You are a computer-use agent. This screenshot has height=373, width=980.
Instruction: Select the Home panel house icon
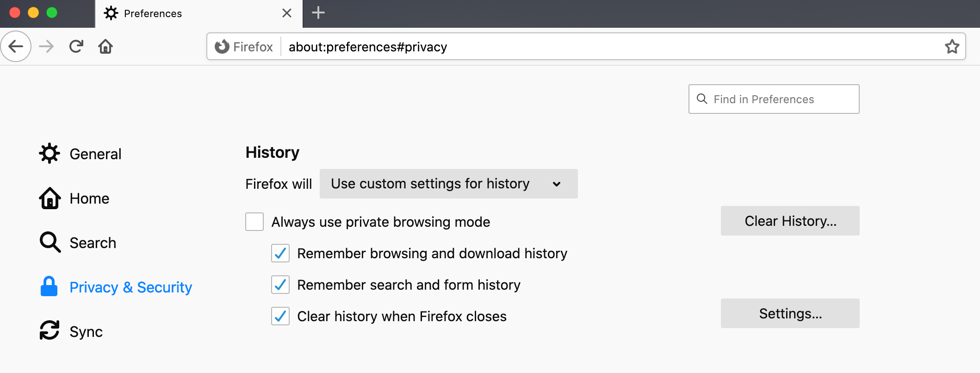pyautogui.click(x=49, y=198)
